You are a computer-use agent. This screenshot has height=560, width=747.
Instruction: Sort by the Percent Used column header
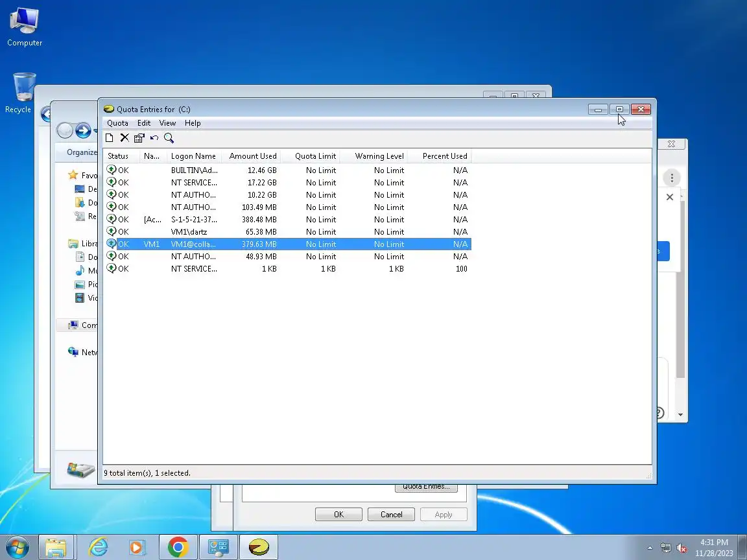tap(440, 156)
